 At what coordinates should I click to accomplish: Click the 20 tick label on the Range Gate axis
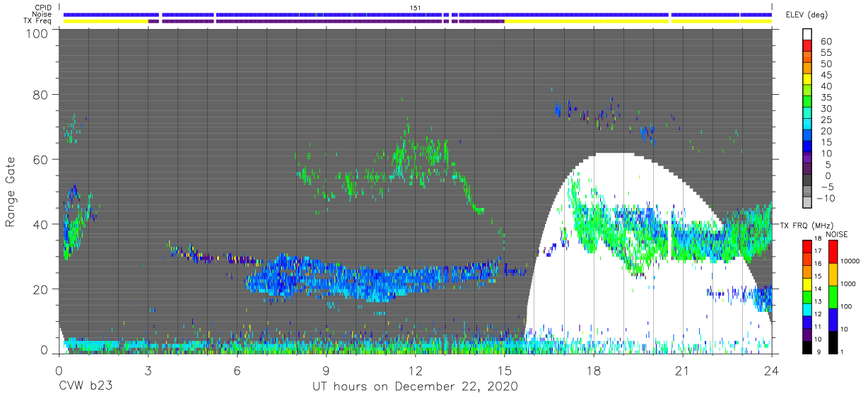[x=40, y=290]
